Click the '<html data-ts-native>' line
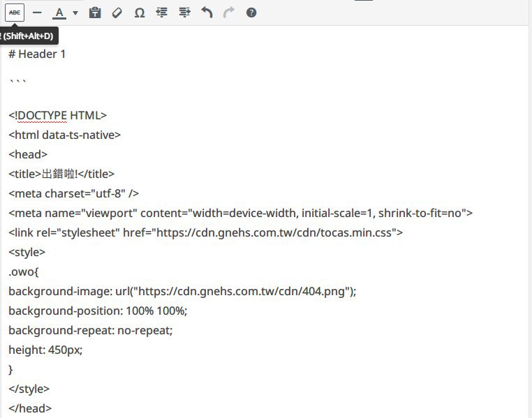Image resolution: width=532 pixels, height=418 pixels. point(64,135)
